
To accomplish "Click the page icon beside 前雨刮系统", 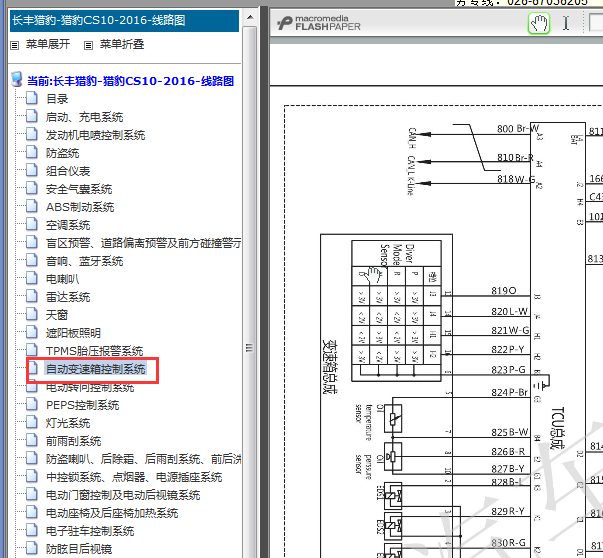I will [x=32, y=440].
